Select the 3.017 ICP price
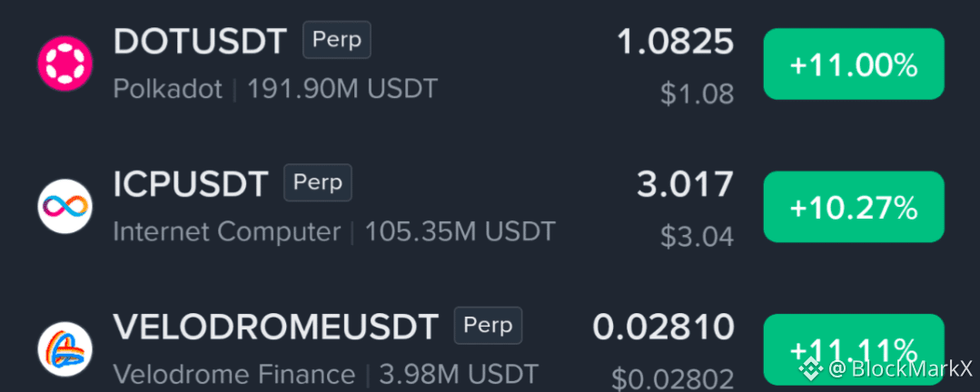The image size is (980, 392). [x=685, y=185]
